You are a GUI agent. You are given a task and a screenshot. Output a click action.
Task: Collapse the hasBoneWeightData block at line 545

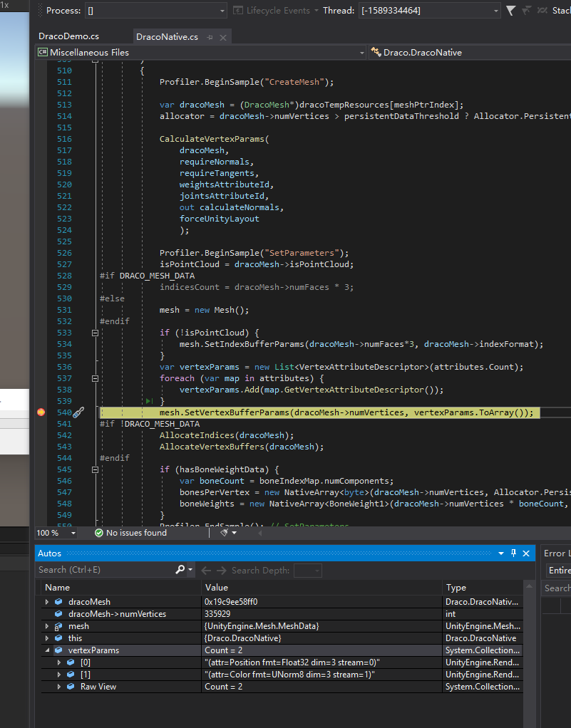(x=95, y=469)
